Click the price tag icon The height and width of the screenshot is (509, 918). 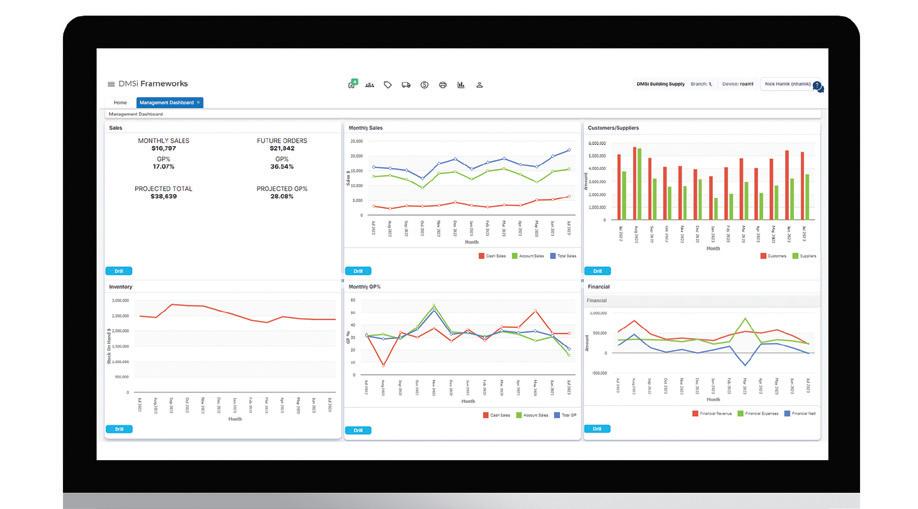point(388,85)
